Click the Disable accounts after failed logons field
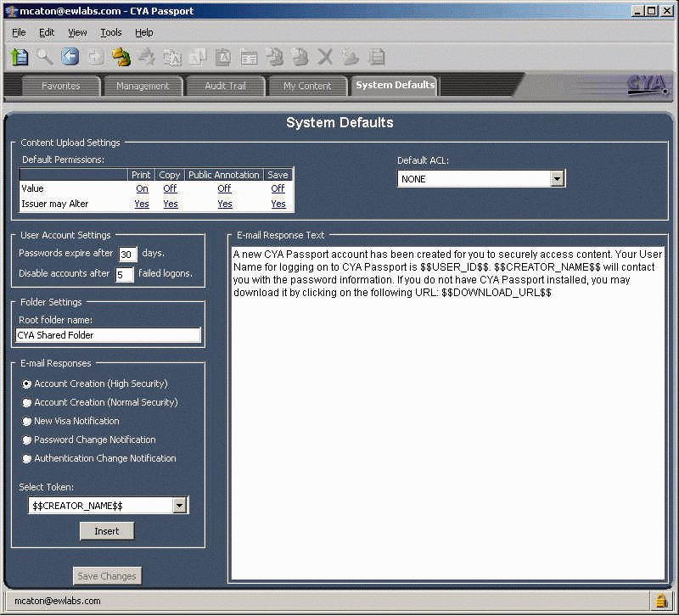 (x=125, y=275)
